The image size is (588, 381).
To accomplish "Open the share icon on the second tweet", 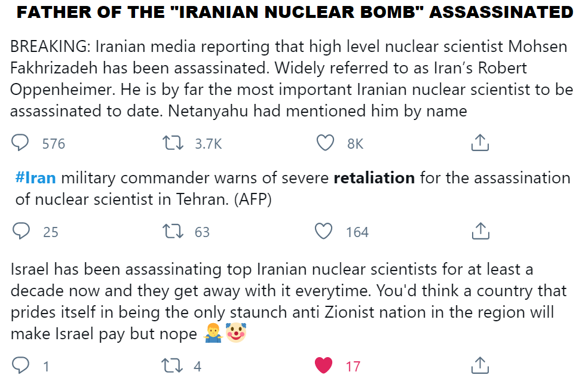I will 480,229.
